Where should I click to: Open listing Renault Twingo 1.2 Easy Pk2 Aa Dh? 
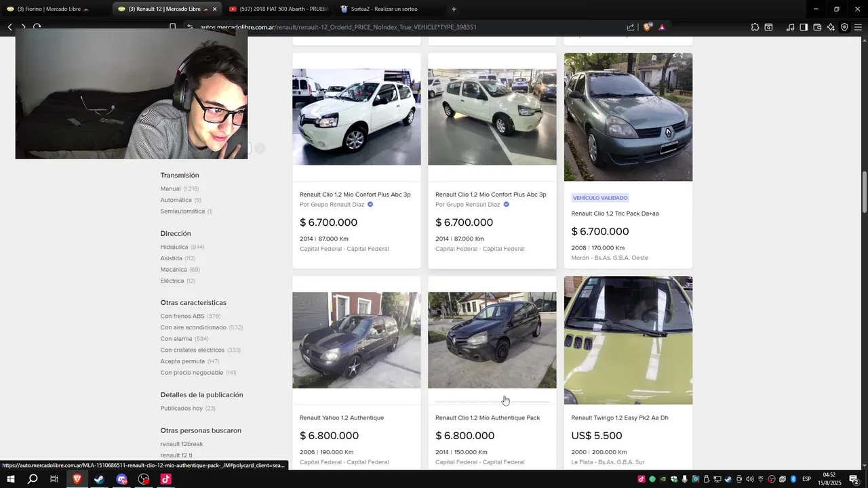(620, 418)
